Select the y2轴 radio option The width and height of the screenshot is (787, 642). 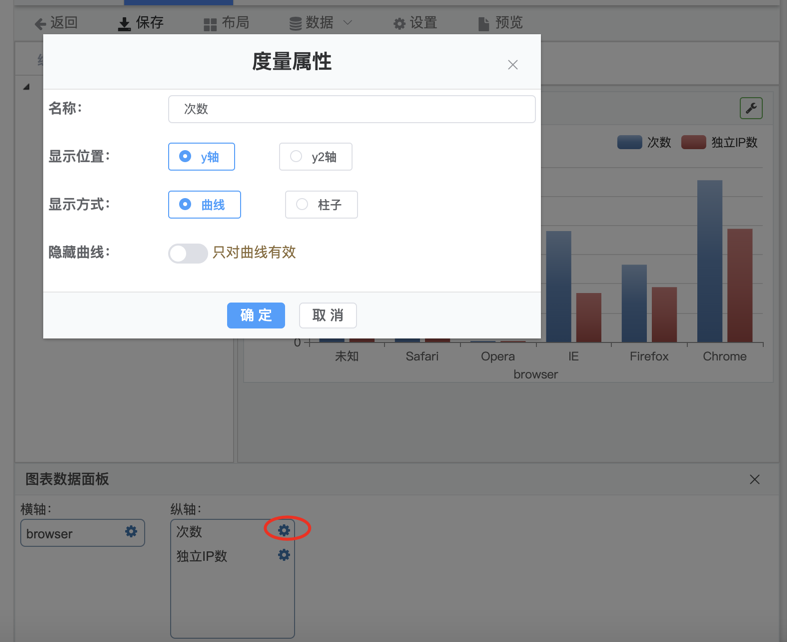pos(315,157)
